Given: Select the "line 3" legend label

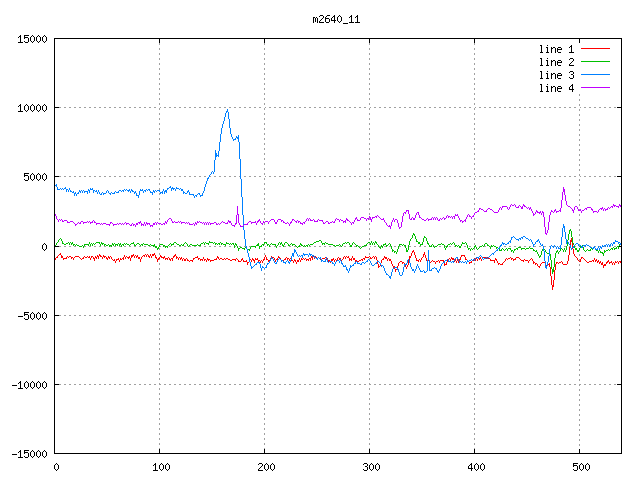Looking at the screenshot, I should (x=557, y=75).
